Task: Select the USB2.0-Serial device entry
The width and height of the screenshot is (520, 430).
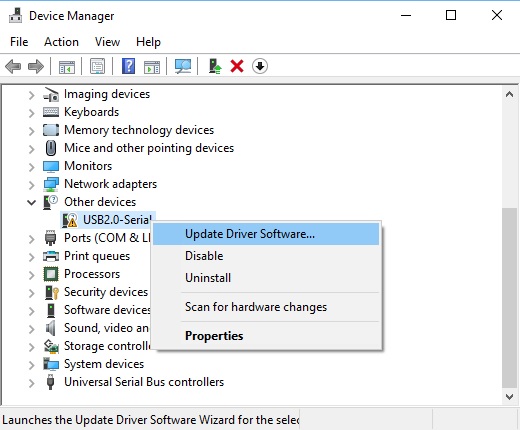Action: coord(108,220)
